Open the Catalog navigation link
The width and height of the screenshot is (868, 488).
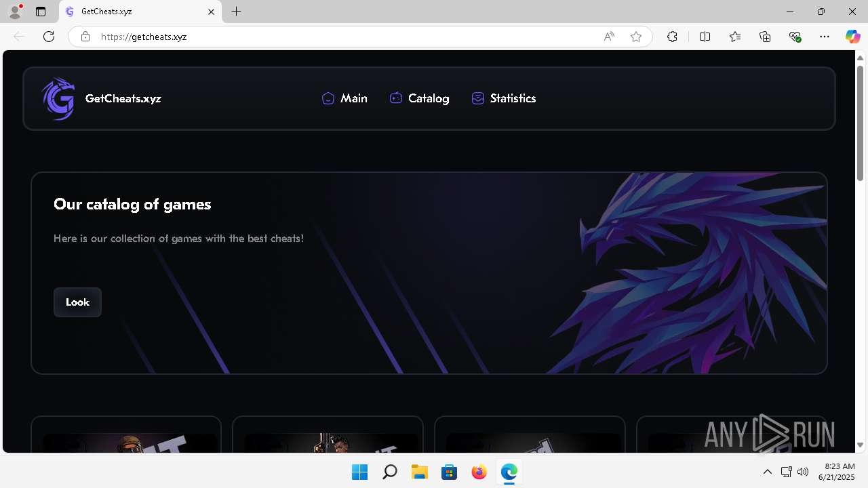[419, 98]
